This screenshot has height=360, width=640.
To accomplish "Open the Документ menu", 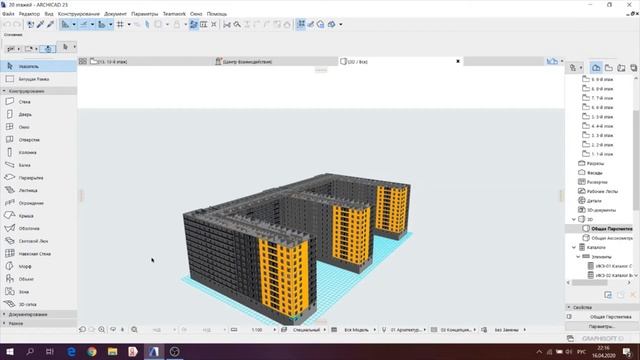I will pos(116,14).
